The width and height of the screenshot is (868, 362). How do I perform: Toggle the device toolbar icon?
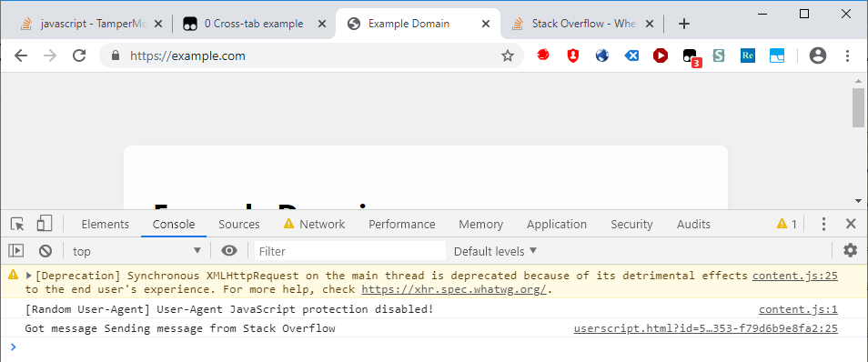point(44,224)
